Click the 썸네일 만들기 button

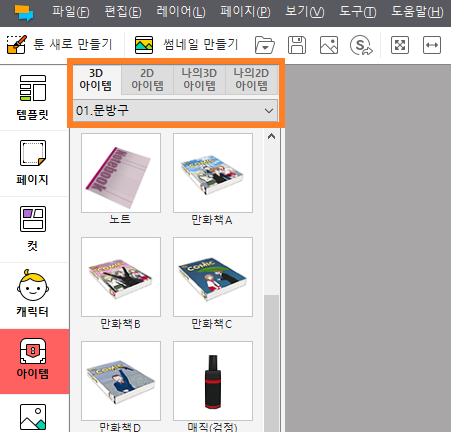pos(187,45)
